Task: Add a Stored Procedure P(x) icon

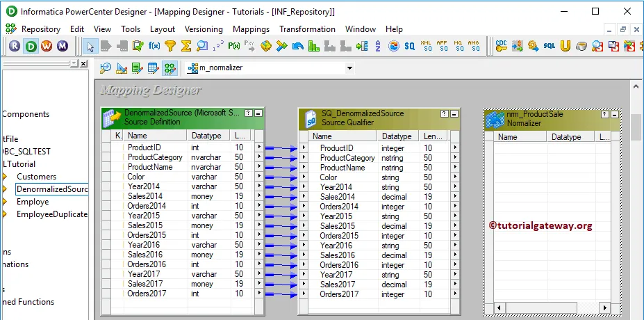Action: tap(233, 46)
